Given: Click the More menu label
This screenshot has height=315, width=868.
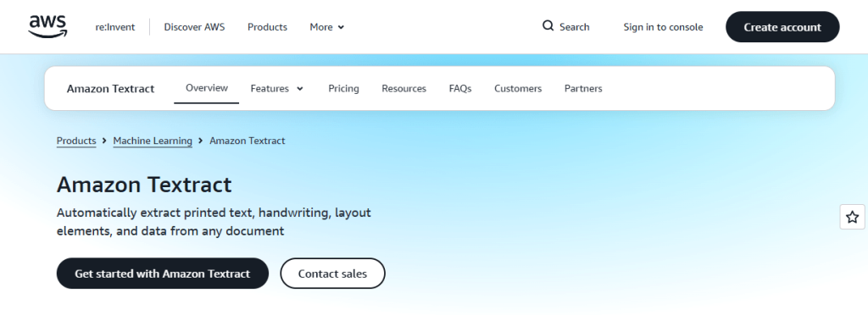Looking at the screenshot, I should [x=321, y=27].
